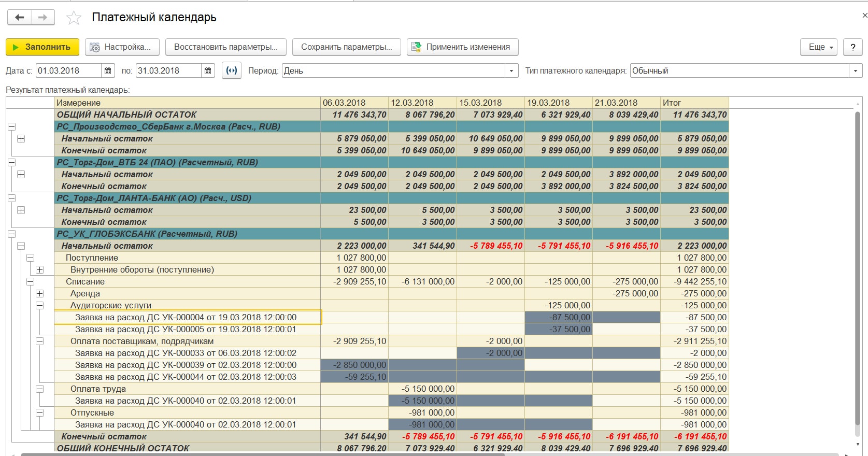The width and height of the screenshot is (868, 456).
Task: Select the row Заявка на расход ДС УК-000039
Action: [x=188, y=365]
